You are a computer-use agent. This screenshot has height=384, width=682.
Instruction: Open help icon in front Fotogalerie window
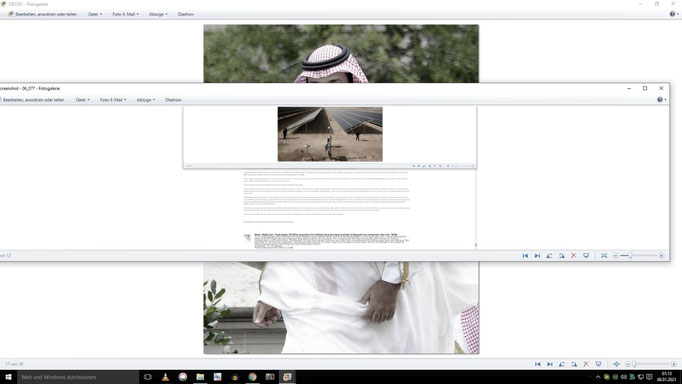point(661,100)
